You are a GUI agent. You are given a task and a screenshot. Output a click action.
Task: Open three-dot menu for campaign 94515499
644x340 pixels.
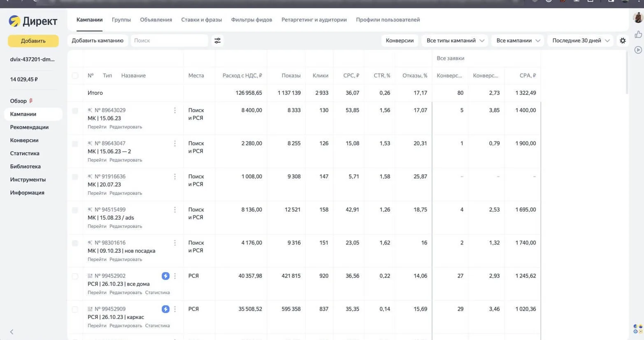pos(175,210)
